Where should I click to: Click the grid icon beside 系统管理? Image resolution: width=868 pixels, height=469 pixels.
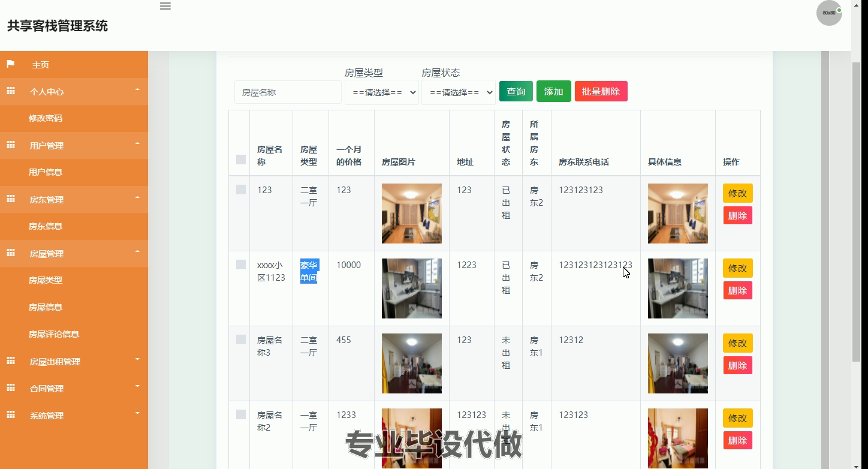coord(11,415)
